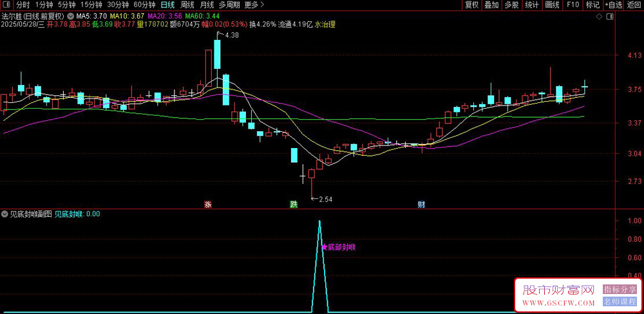Screen dimensions: 644x314
Task: Click the 量178702 volume field
Action: pyautogui.click(x=153, y=24)
